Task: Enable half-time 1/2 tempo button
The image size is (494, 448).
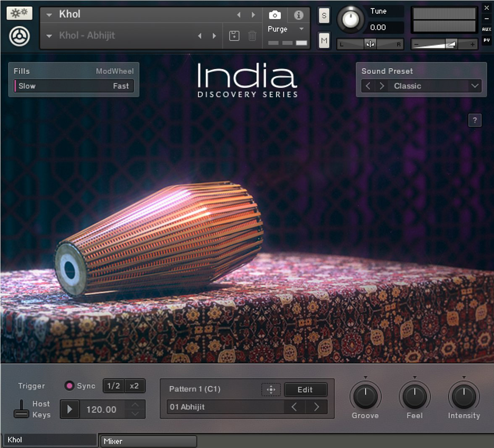Action: [113, 386]
